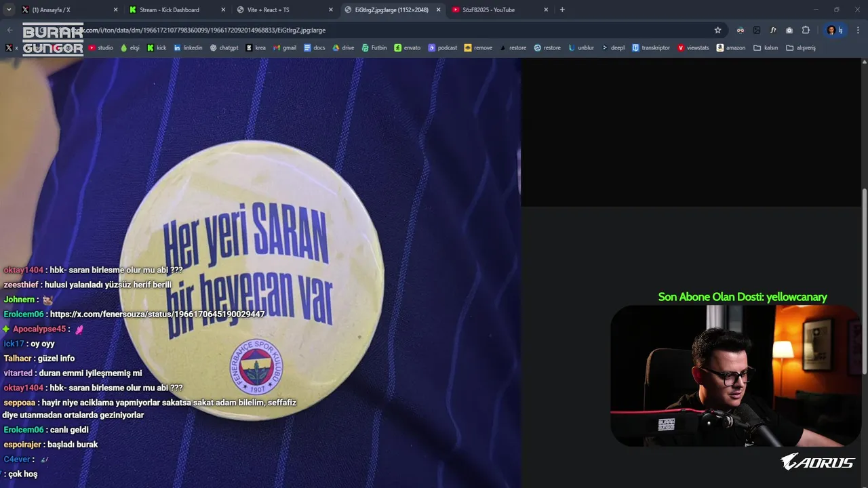Viewport: 868px width, 488px height.
Task: Close the Anasayfa / X tab
Action: (115, 9)
